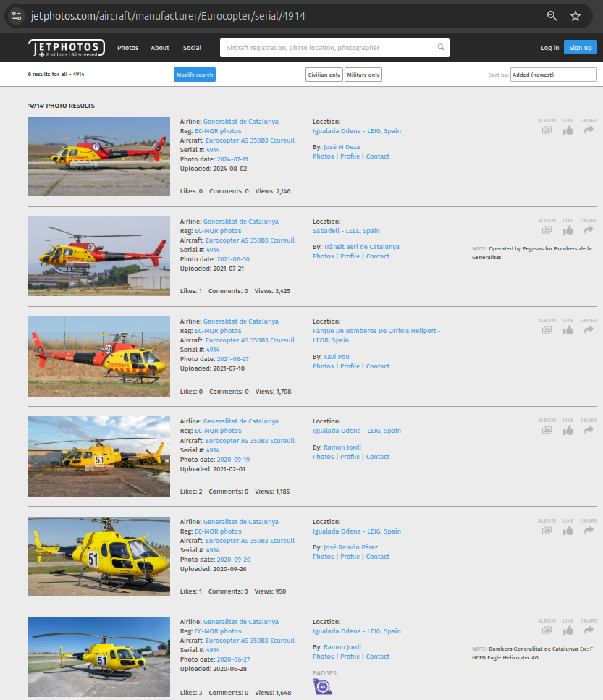
Task: Open the Social menu item
Action: 192,48
